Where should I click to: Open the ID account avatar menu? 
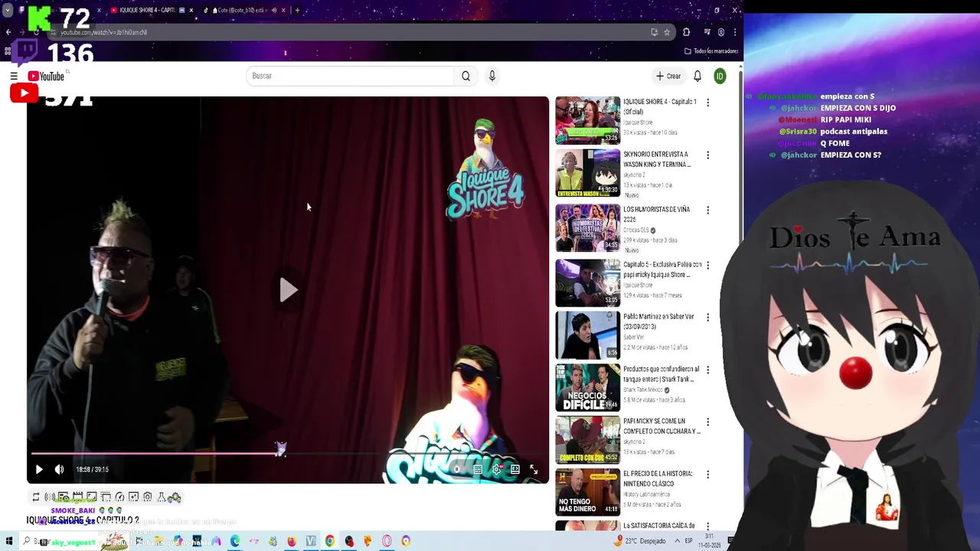[720, 76]
